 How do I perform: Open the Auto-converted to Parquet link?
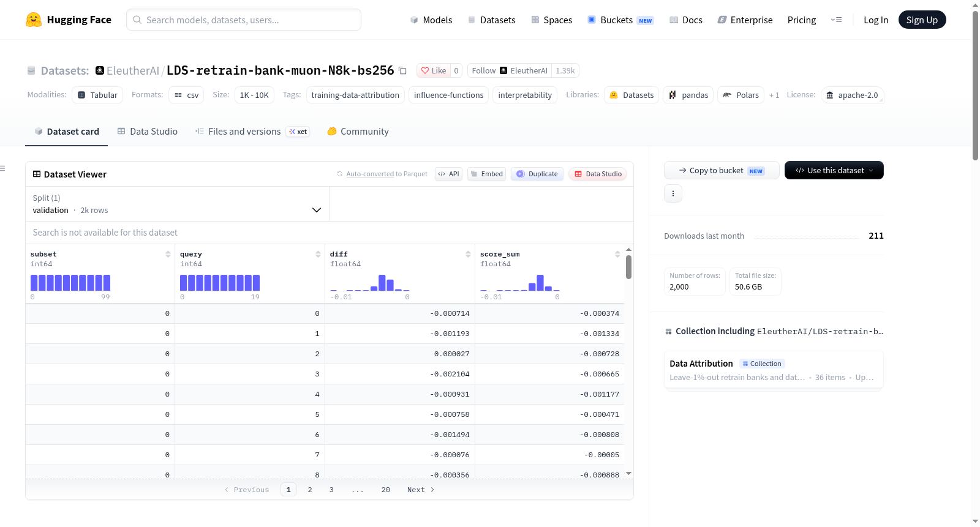tap(370, 174)
